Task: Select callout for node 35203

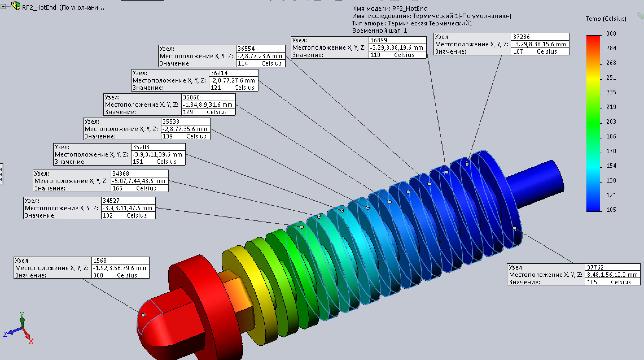Action: point(119,154)
